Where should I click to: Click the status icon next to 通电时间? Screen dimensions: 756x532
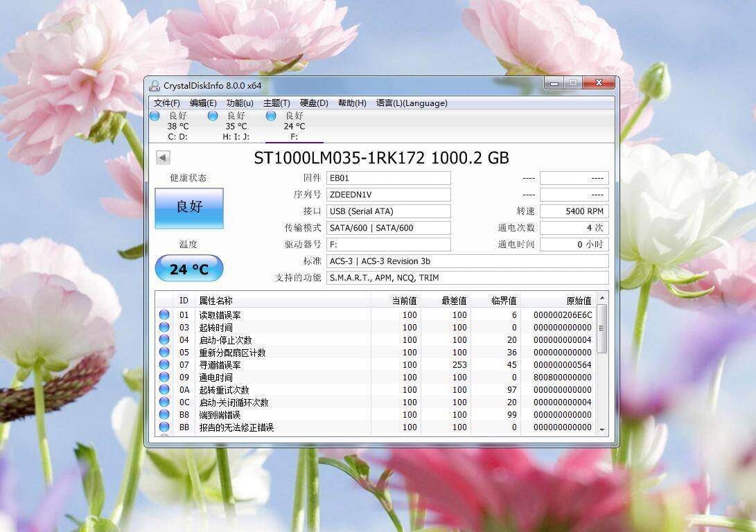coord(164,377)
